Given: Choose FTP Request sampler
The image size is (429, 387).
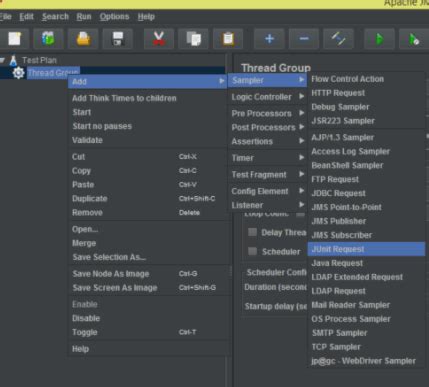Looking at the screenshot, I should (366, 179).
